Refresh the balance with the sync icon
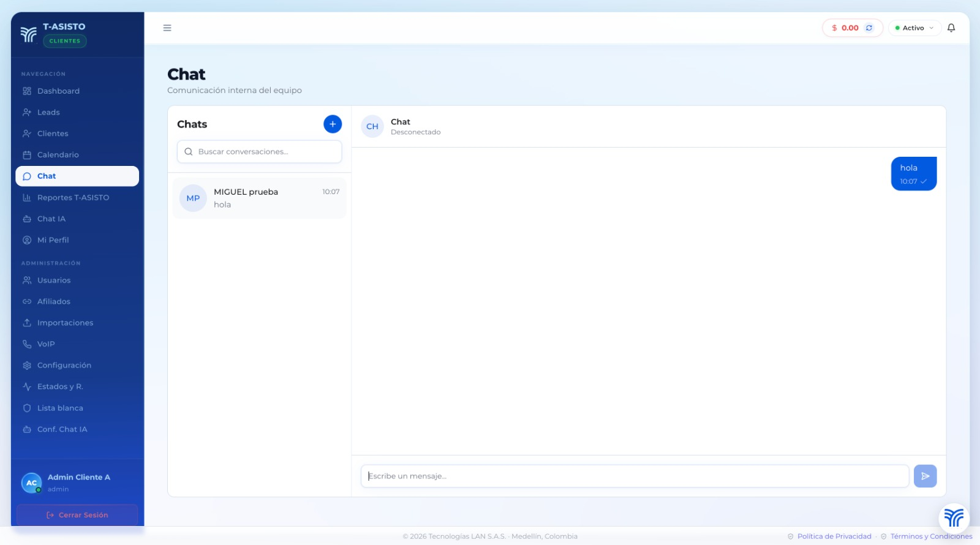Image resolution: width=980 pixels, height=545 pixels. [x=869, y=28]
